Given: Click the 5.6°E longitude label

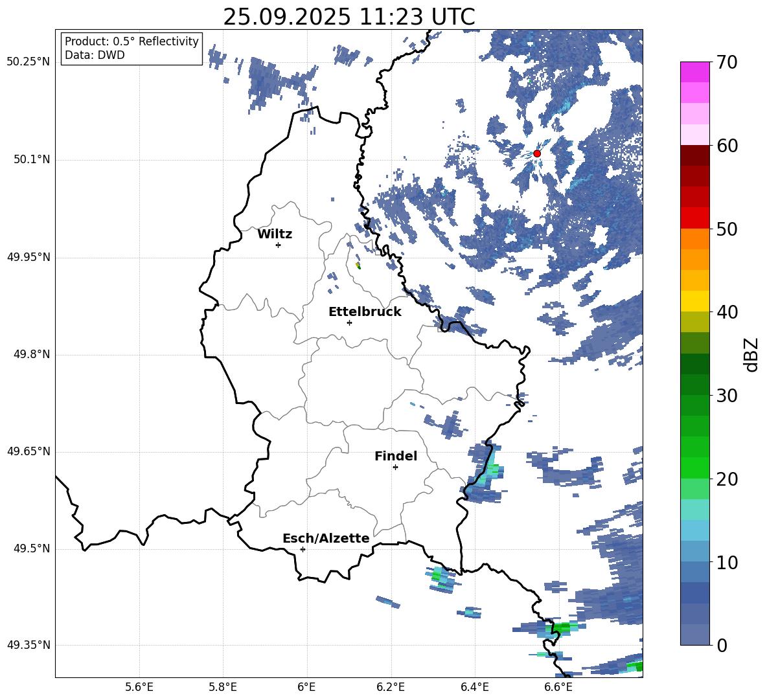Looking at the screenshot, I should 139,687.
